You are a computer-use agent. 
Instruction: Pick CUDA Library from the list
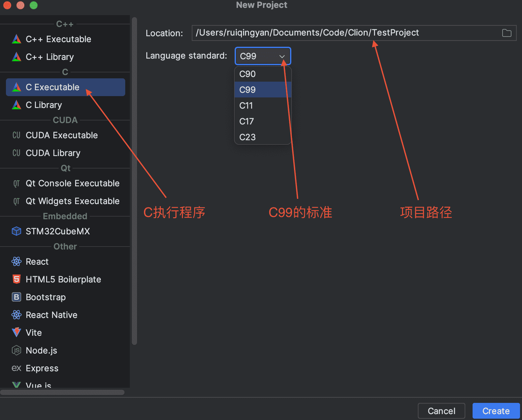pos(66,153)
